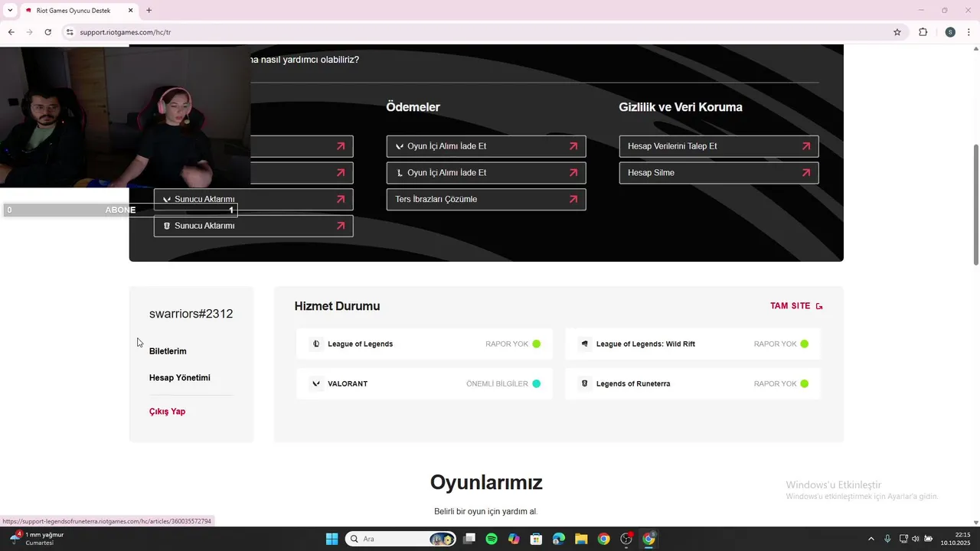The height and width of the screenshot is (551, 980).
Task: Open a new browser tab
Action: coord(149,11)
